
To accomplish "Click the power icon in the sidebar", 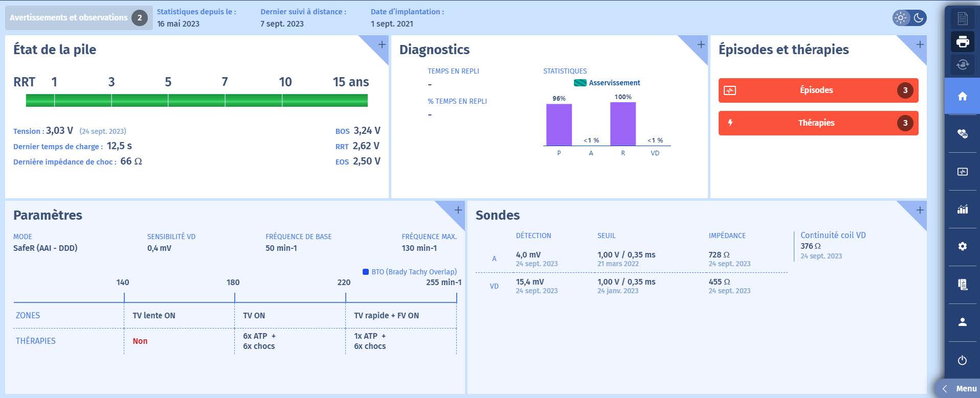I will click(x=962, y=360).
